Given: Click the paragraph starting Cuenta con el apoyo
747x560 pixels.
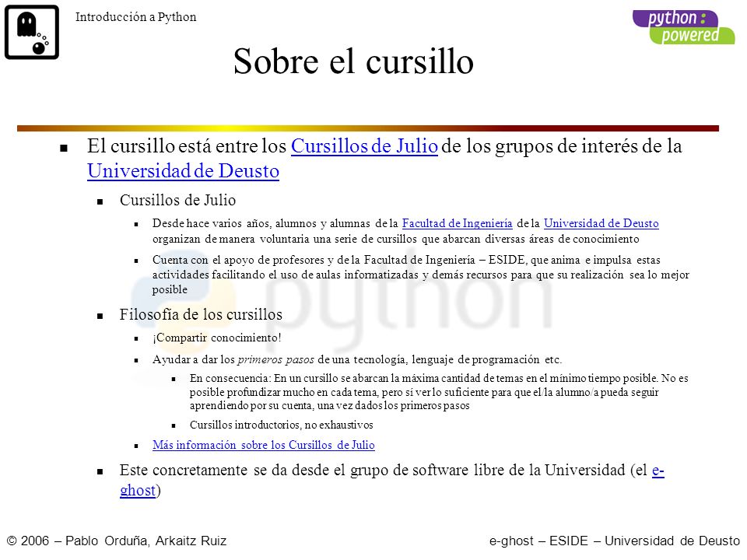Looking at the screenshot, I should coord(421,275).
